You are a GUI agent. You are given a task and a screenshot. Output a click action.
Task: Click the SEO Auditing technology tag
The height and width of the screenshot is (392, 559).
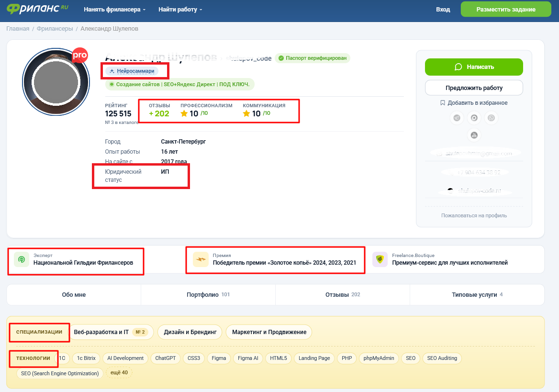click(x=442, y=358)
